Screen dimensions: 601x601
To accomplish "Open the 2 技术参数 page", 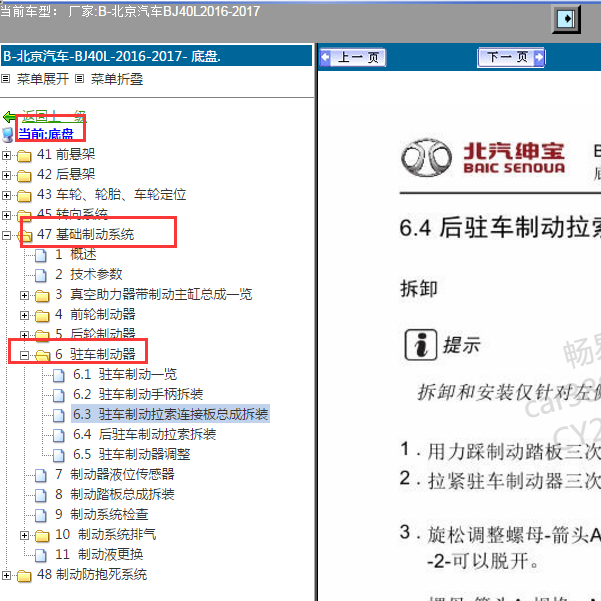I will [x=89, y=274].
